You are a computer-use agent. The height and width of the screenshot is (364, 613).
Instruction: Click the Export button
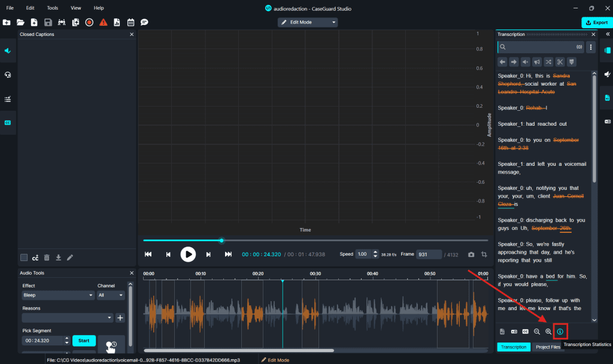coord(596,22)
